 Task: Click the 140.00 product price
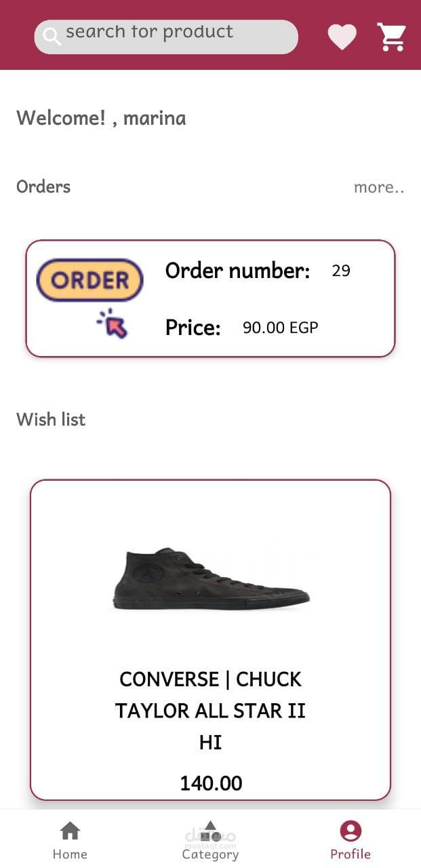[x=211, y=783]
